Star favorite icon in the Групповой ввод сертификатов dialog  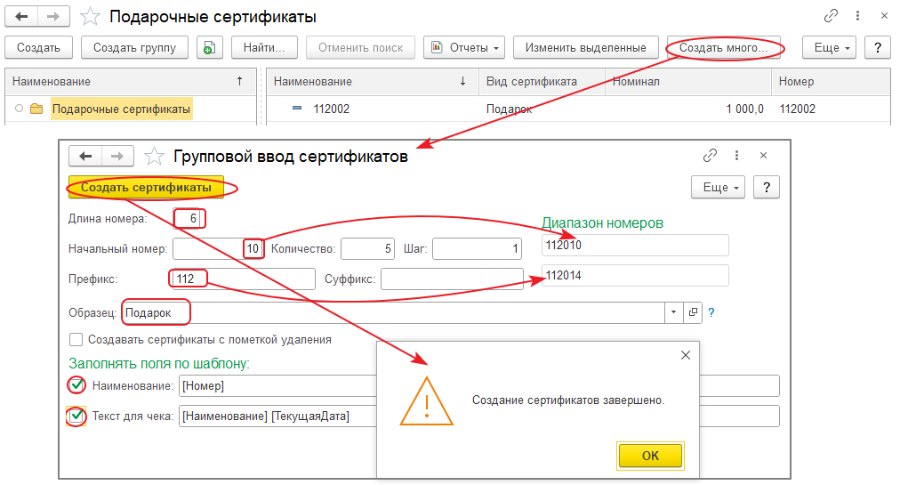pyautogui.click(x=154, y=156)
